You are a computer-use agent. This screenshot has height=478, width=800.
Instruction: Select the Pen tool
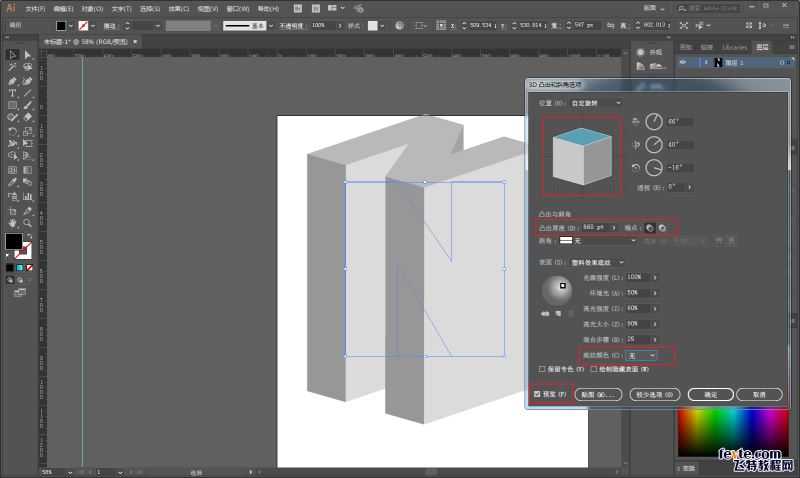pyautogui.click(x=12, y=80)
